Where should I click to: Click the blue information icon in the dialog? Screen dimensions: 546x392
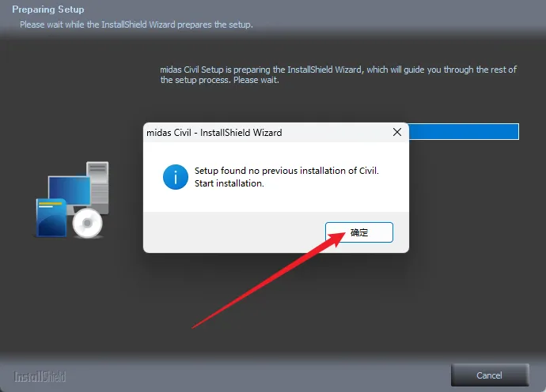176,177
